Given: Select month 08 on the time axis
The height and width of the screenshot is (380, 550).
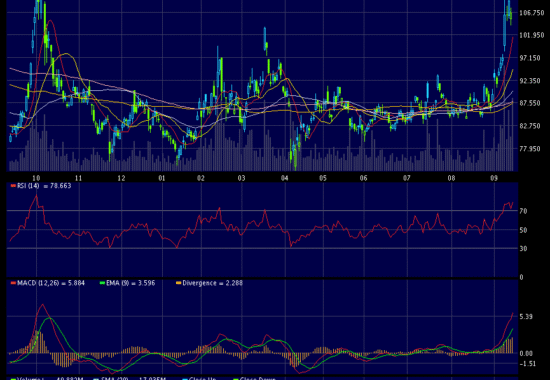Looking at the screenshot, I should click(451, 178).
